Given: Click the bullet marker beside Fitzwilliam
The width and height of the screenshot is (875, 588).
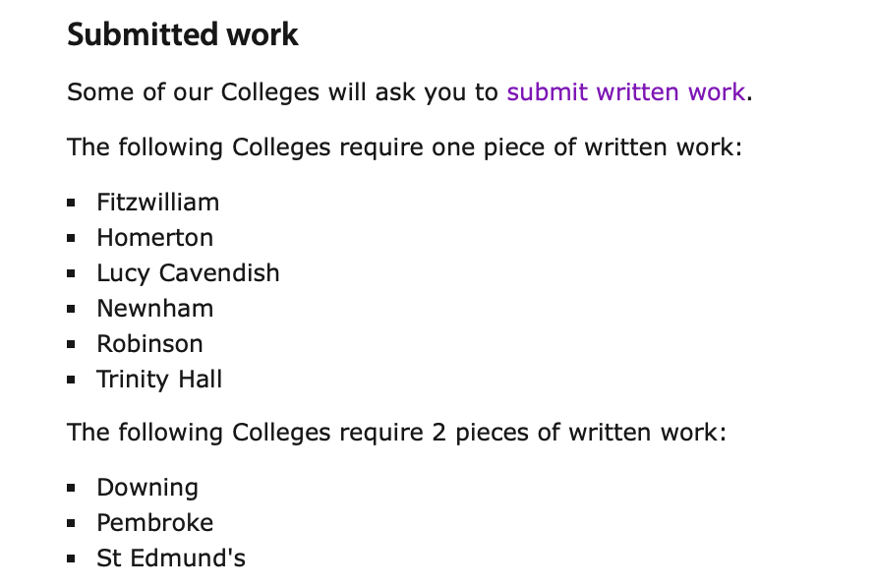Looking at the screenshot, I should click(x=71, y=203).
